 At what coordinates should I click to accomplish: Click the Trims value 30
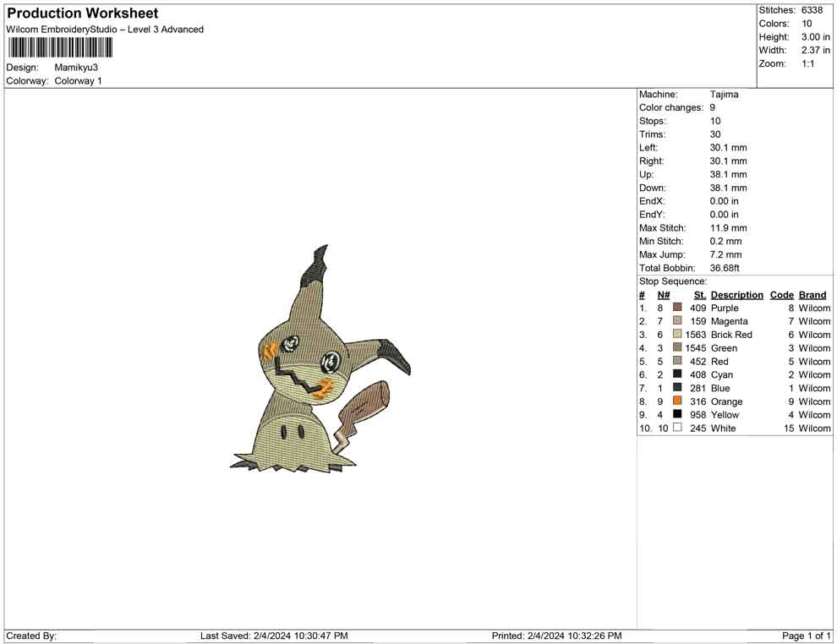coord(715,134)
